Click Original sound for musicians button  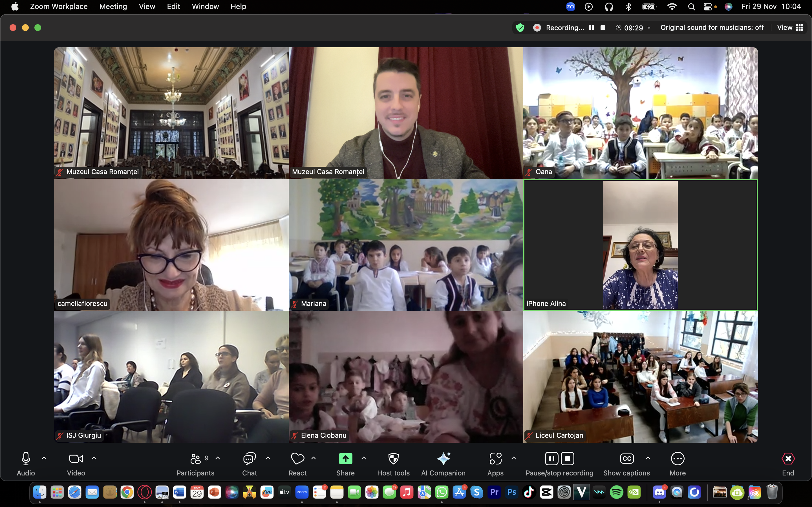[x=712, y=28]
